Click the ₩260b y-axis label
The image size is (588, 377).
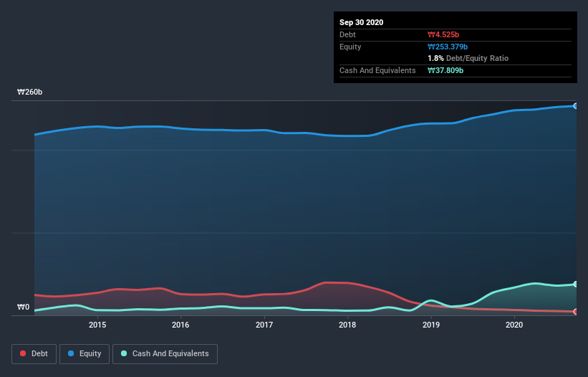30,92
